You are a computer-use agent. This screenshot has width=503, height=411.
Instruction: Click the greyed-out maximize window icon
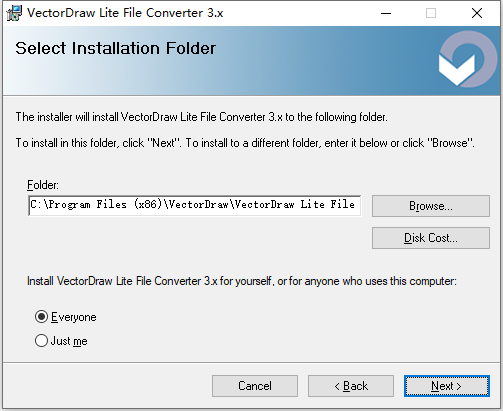pyautogui.click(x=431, y=13)
